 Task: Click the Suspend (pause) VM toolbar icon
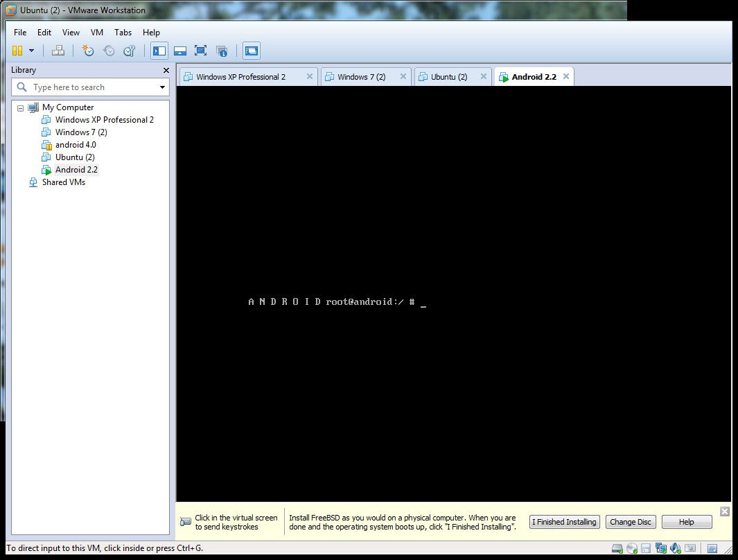[x=17, y=51]
